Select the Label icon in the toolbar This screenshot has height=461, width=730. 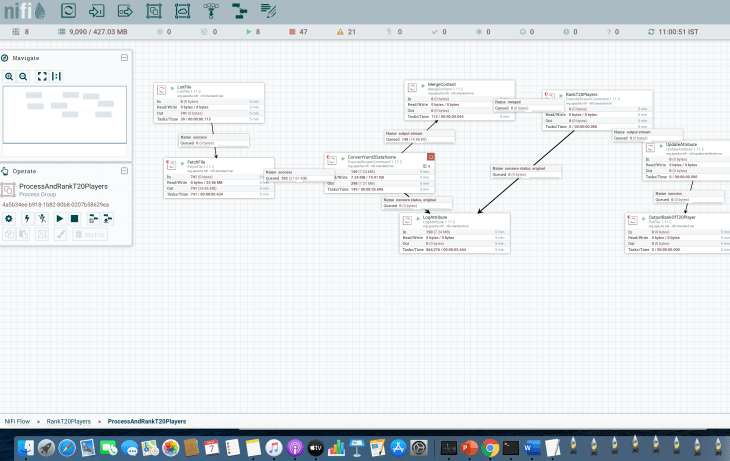268,11
